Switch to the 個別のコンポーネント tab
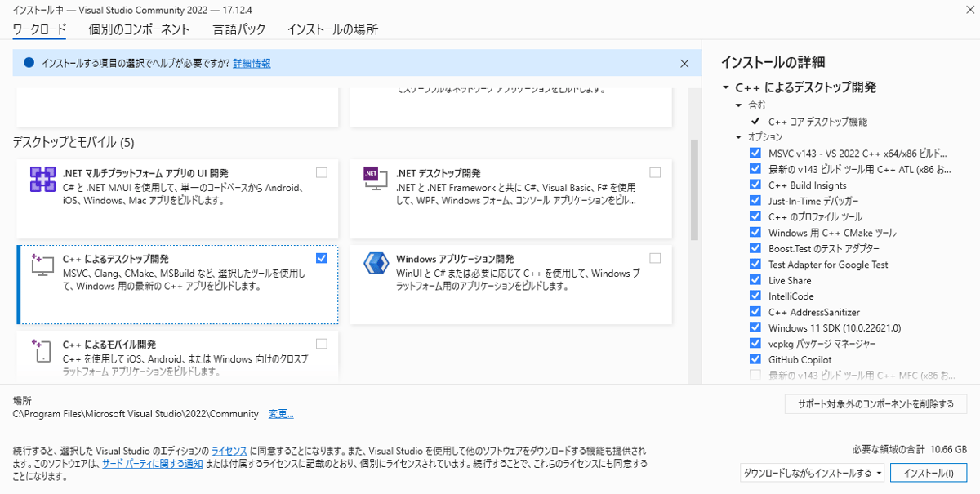The width and height of the screenshot is (980, 494). 139,29
